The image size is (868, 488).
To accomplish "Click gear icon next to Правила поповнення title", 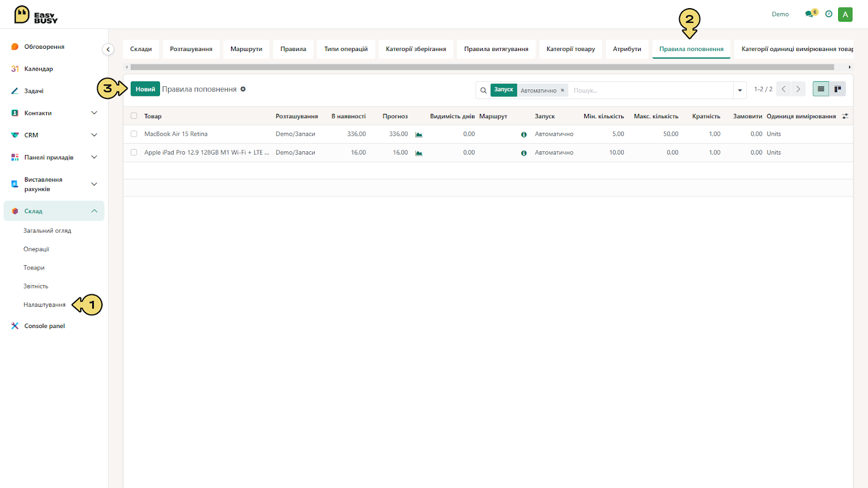I will [x=243, y=89].
